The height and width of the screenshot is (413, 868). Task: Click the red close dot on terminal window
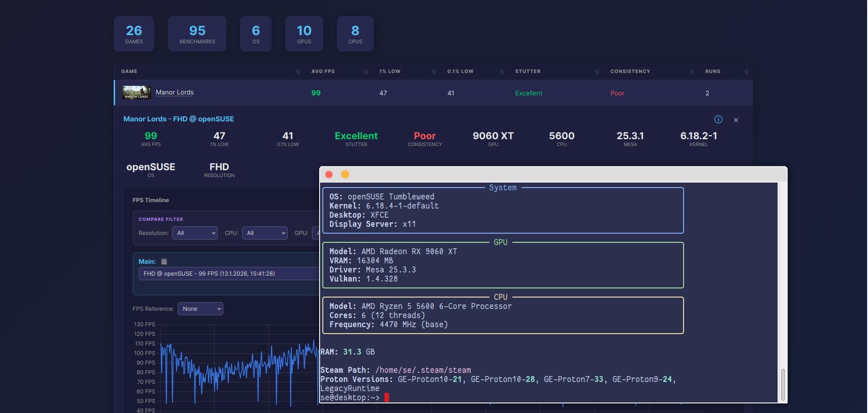[x=329, y=174]
